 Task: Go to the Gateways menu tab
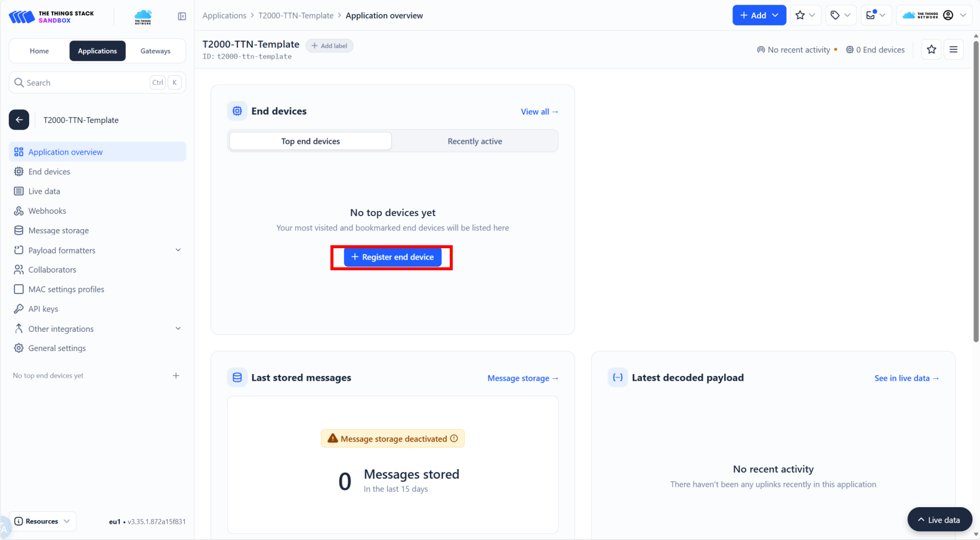coord(155,51)
